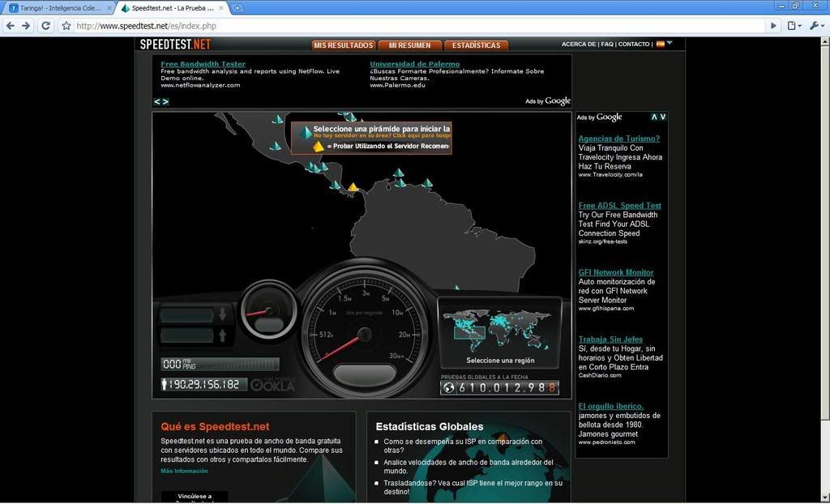The width and height of the screenshot is (830, 504).
Task: Open the Universidad de Palermo ad link
Action: point(415,64)
